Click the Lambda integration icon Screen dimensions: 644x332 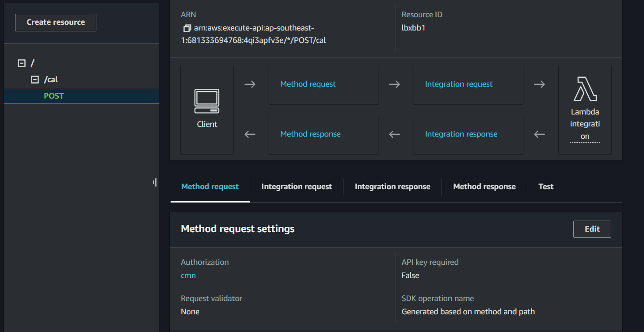(584, 94)
